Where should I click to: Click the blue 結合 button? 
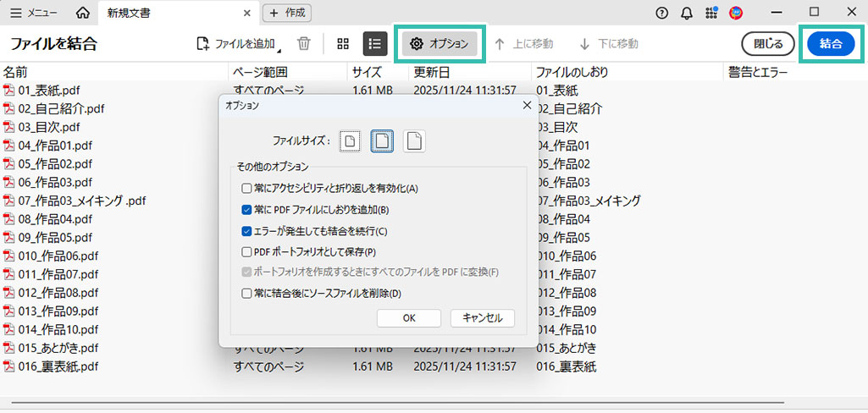pyautogui.click(x=831, y=44)
